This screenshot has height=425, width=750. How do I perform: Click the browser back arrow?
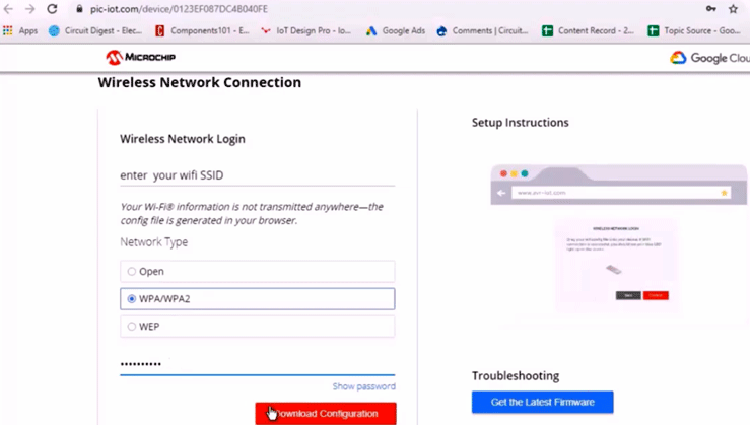[8, 8]
